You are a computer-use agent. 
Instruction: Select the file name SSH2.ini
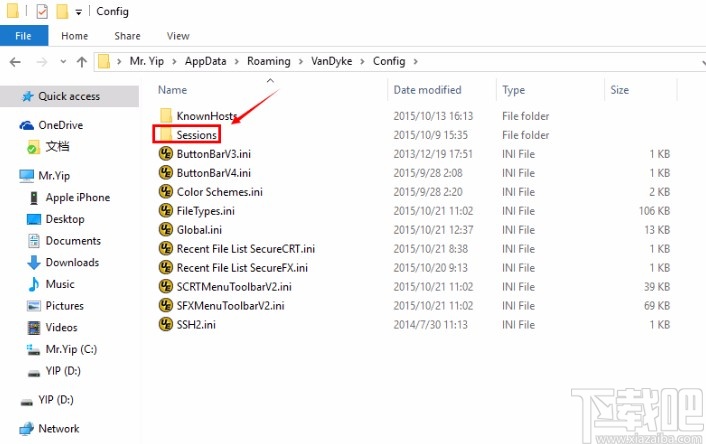196,325
